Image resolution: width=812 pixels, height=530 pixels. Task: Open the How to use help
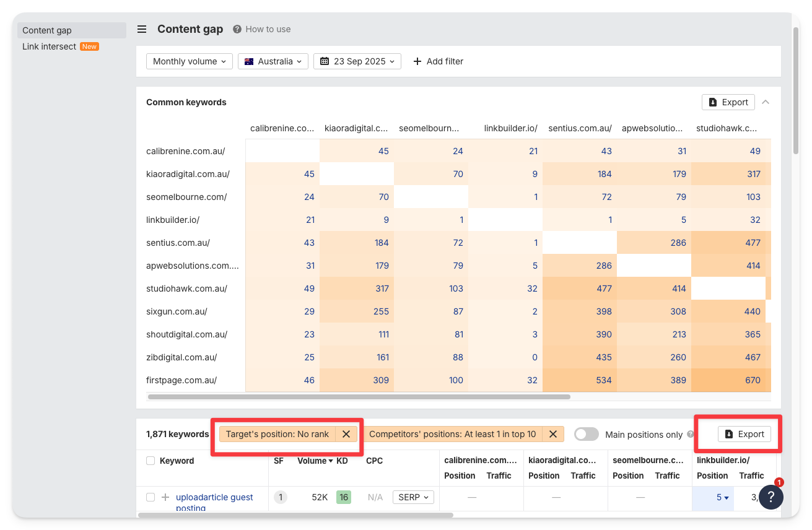[x=261, y=29]
